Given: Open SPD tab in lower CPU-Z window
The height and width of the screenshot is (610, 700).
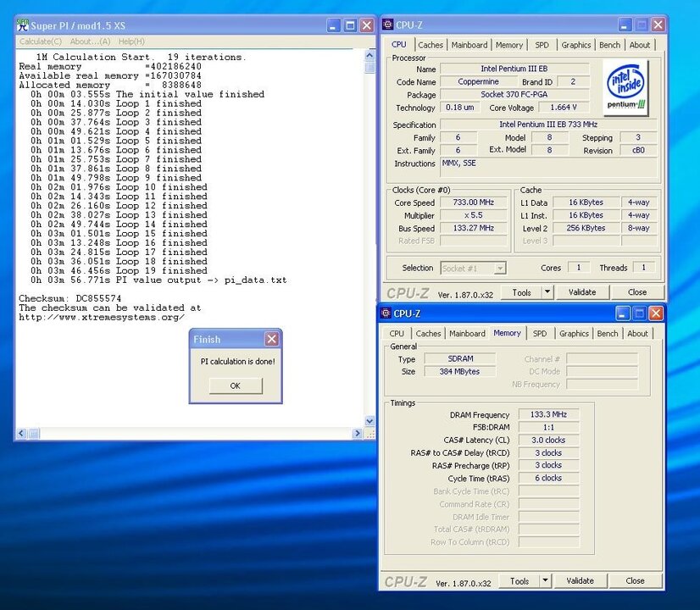Looking at the screenshot, I should coord(540,333).
